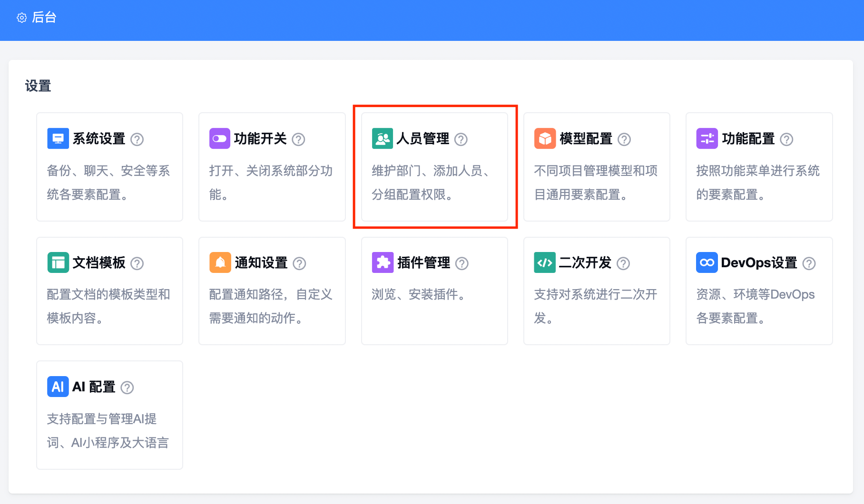Click the orange 通知设置 bell icon

click(x=220, y=262)
